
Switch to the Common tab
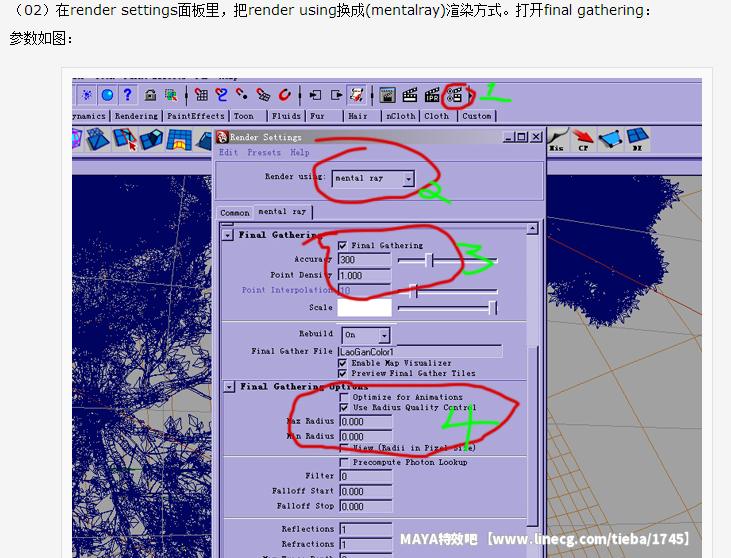235,213
